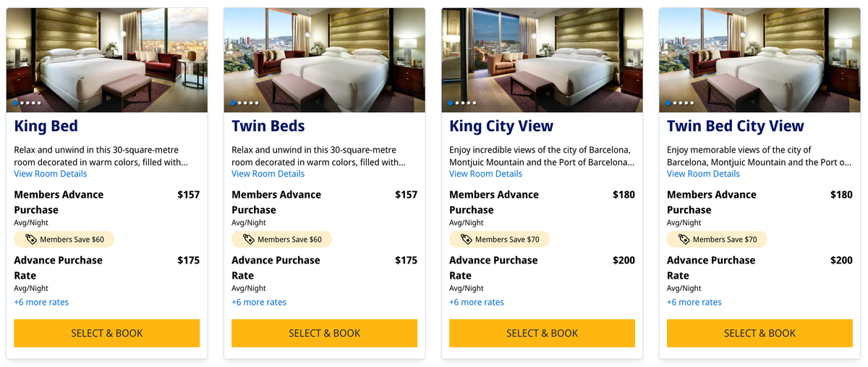The height and width of the screenshot is (367, 868).
Task: Click the tag icon in Twin Beds savings badge
Action: coord(248,239)
